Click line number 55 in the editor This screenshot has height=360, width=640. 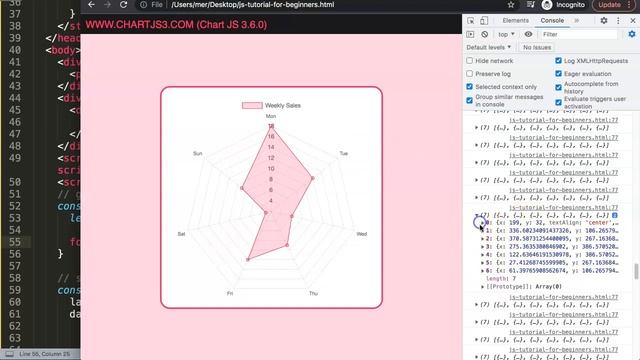(x=15, y=242)
